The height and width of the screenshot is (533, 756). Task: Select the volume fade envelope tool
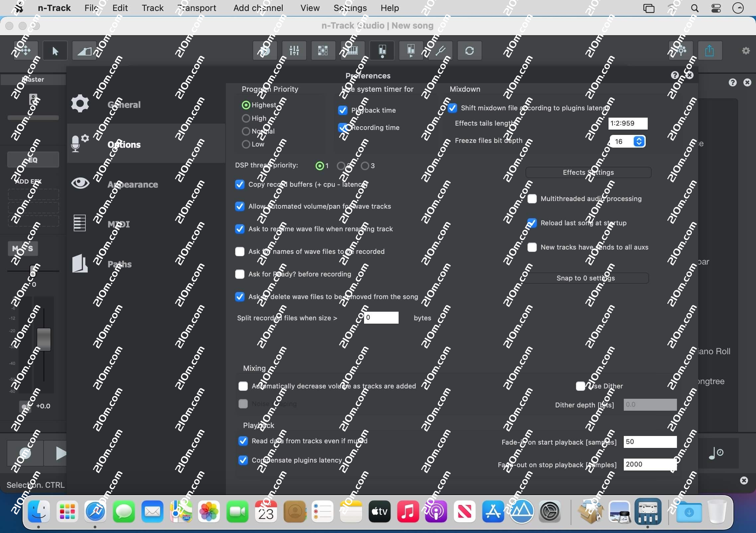[84, 51]
